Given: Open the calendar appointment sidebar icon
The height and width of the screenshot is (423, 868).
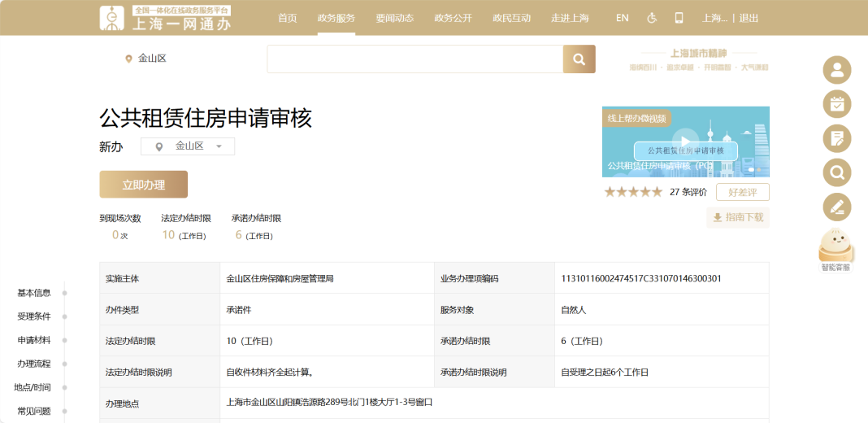Looking at the screenshot, I should pyautogui.click(x=836, y=104).
